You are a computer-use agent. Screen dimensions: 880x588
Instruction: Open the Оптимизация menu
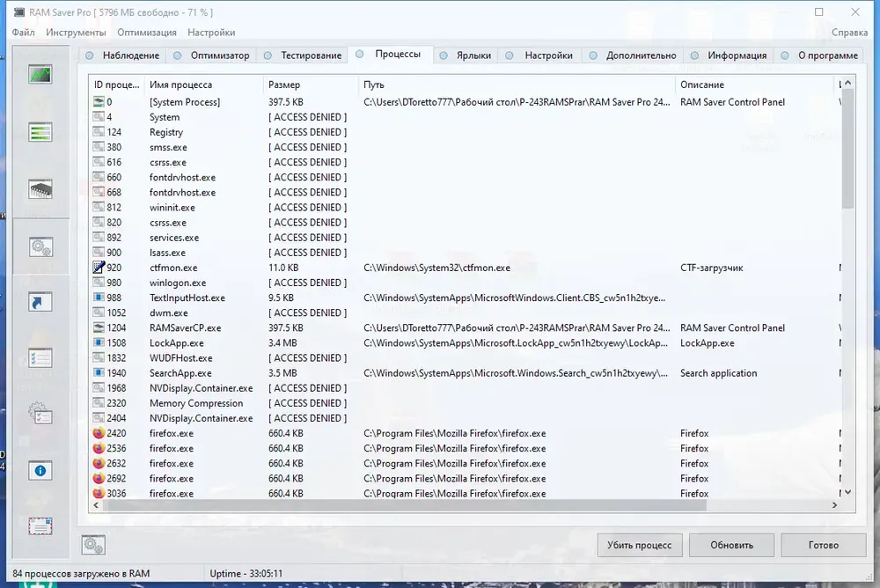(x=147, y=33)
